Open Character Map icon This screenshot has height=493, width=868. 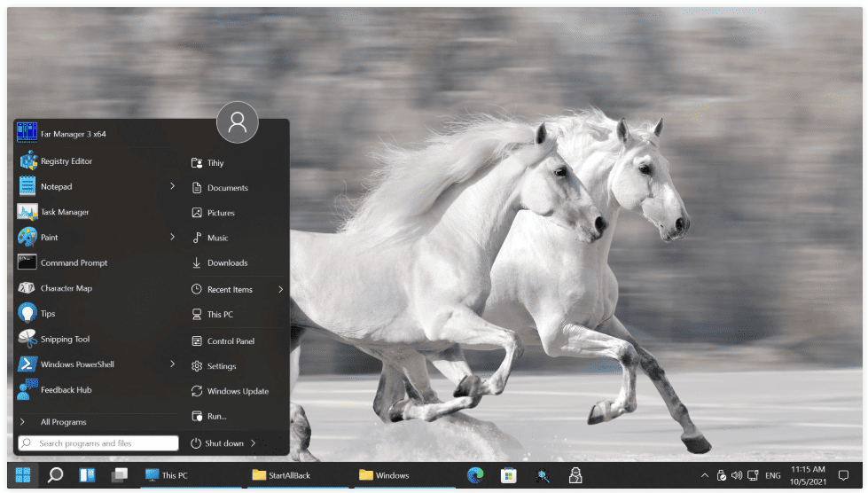(x=27, y=287)
